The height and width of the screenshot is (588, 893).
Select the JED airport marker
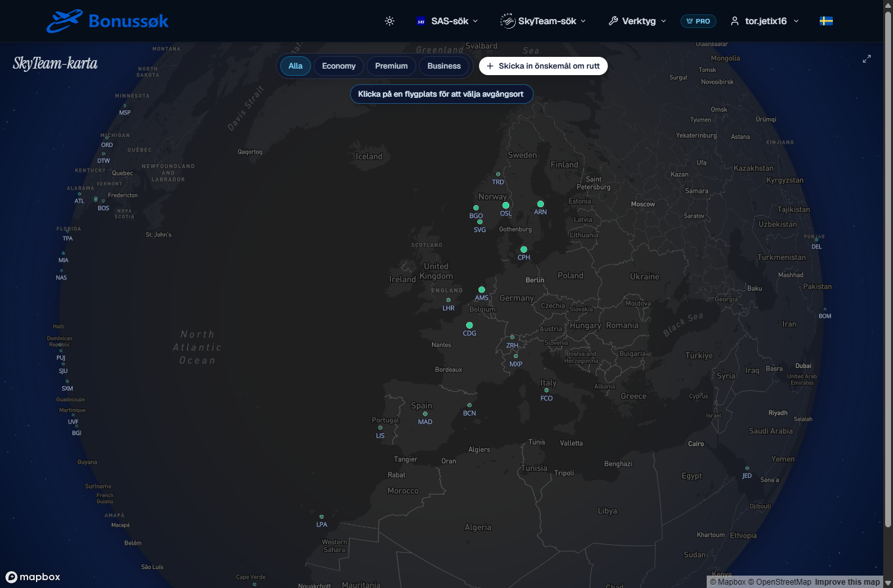tap(747, 468)
